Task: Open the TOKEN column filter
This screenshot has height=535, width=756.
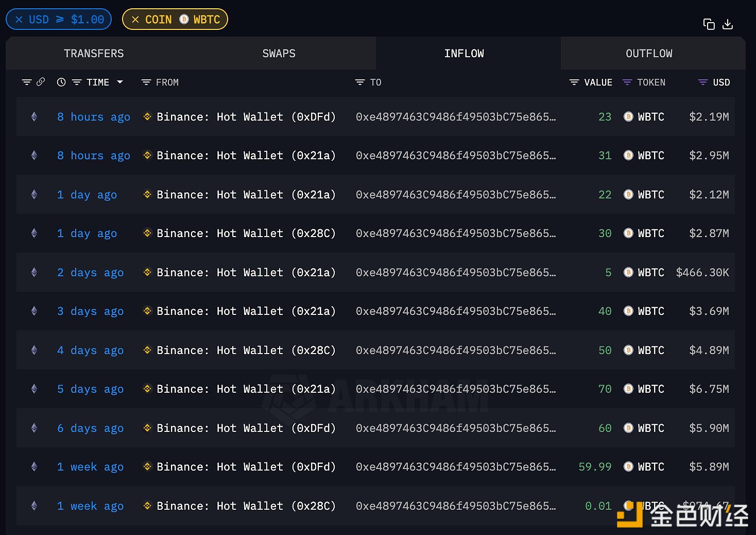Action: [627, 82]
